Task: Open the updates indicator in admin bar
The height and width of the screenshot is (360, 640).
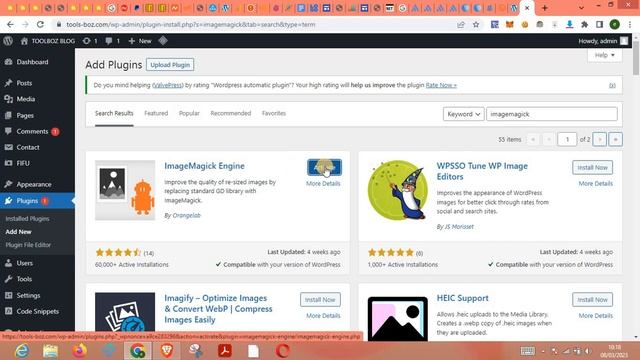Action: (x=90, y=41)
